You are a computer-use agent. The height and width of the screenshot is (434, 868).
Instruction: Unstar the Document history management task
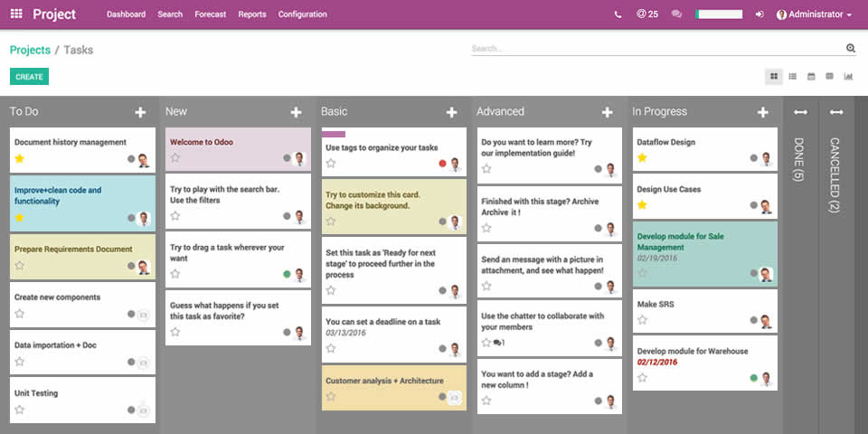click(x=20, y=159)
